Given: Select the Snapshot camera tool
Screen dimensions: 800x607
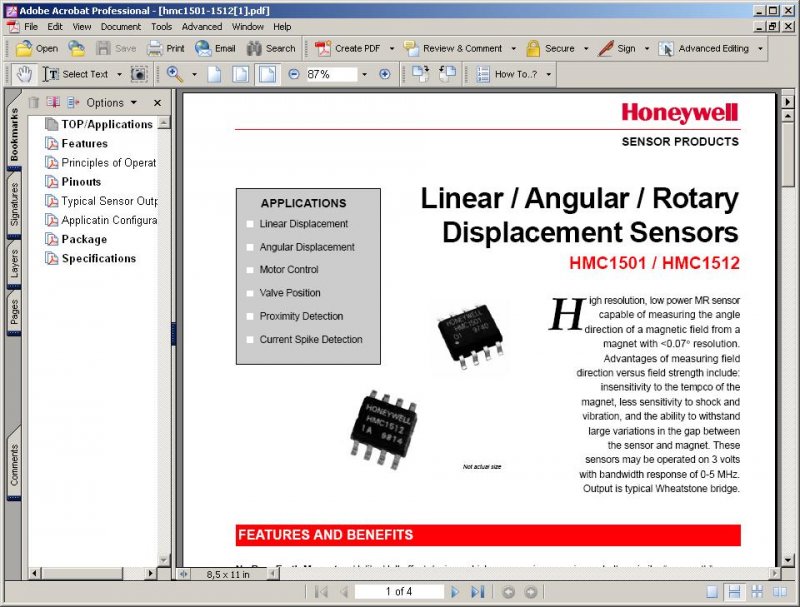Looking at the screenshot, I should [139, 74].
